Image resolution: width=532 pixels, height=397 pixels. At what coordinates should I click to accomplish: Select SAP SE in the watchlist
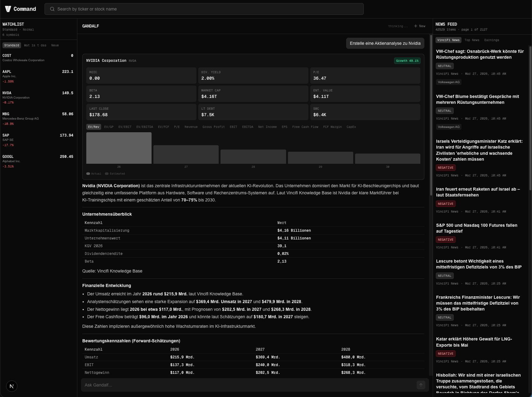pos(38,140)
